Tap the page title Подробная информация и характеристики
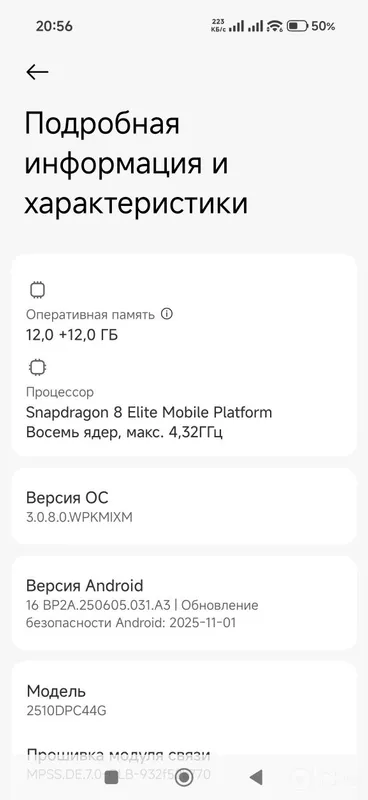 click(136, 164)
